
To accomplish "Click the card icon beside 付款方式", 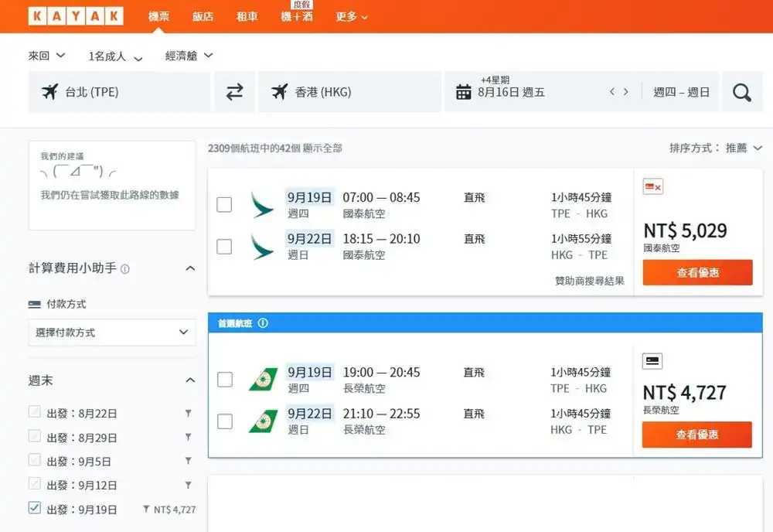I will (35, 304).
